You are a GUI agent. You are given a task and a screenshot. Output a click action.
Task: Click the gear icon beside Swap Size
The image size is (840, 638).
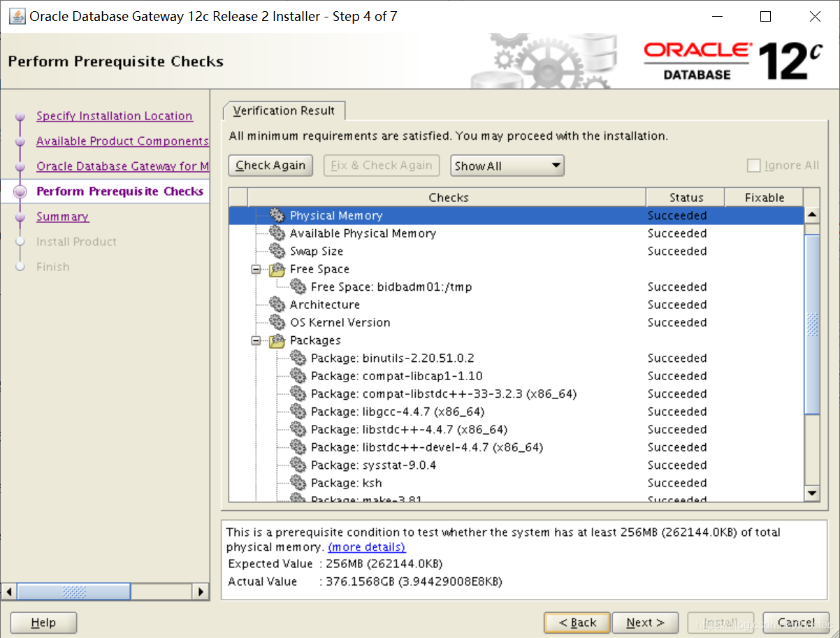(x=277, y=252)
